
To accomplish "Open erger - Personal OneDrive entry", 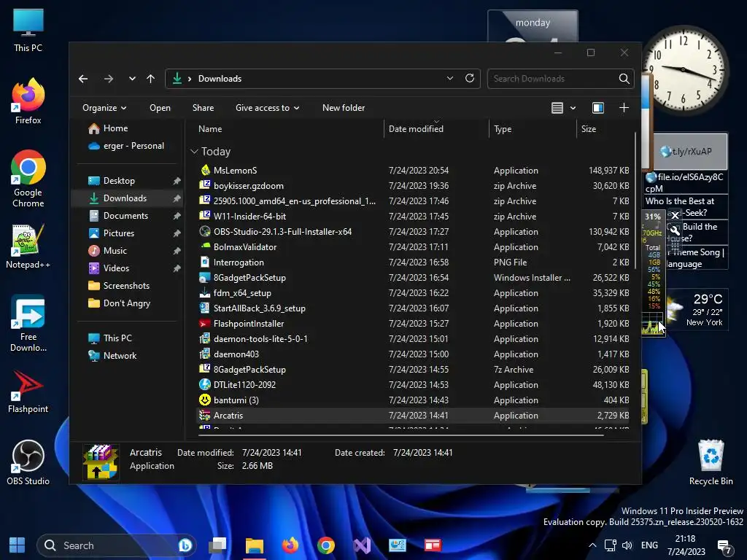I will 126,146.
